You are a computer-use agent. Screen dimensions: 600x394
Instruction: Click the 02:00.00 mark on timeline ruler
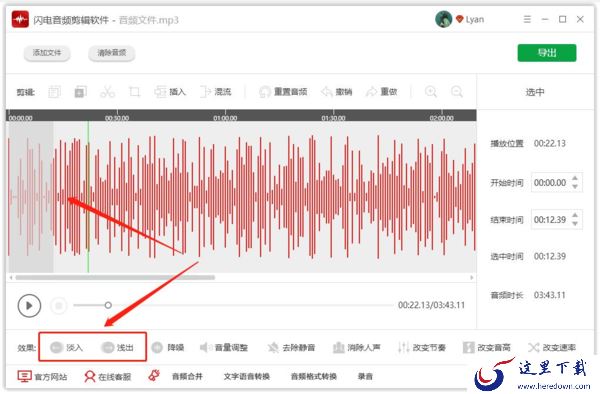tap(442, 118)
